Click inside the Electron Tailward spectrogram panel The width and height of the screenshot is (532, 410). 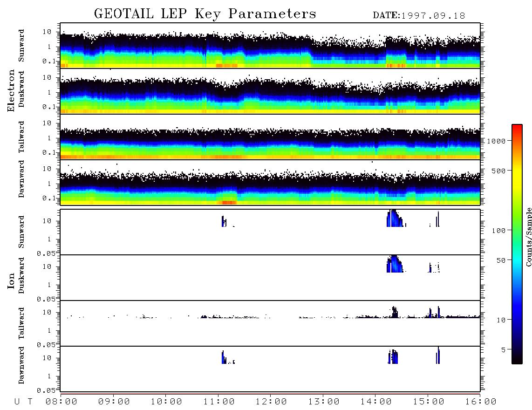point(270,137)
